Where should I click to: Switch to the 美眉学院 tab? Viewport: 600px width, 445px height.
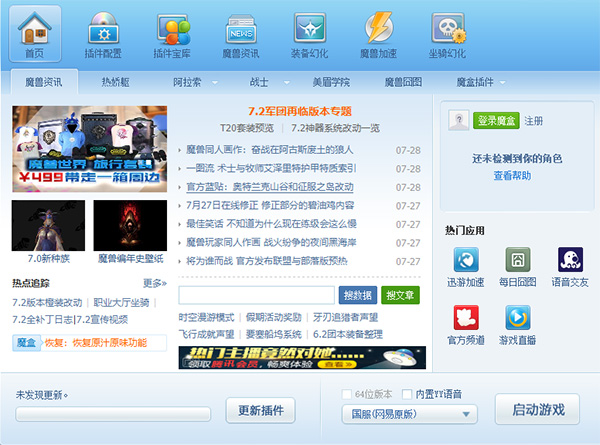click(331, 82)
